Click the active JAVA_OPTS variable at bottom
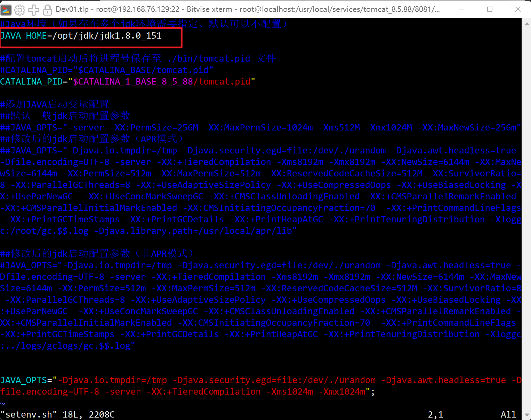Viewport: 531px width, 420px height. click(x=24, y=380)
